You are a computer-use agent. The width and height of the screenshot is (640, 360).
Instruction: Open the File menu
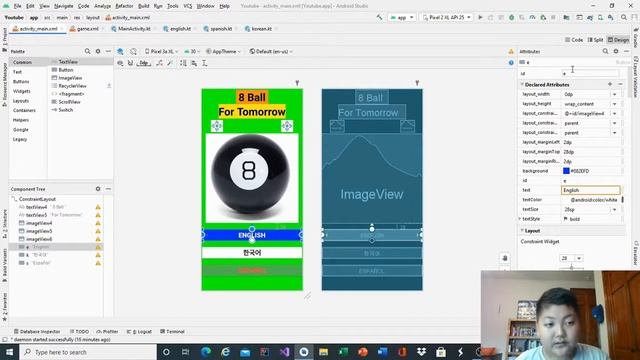pos(17,6)
